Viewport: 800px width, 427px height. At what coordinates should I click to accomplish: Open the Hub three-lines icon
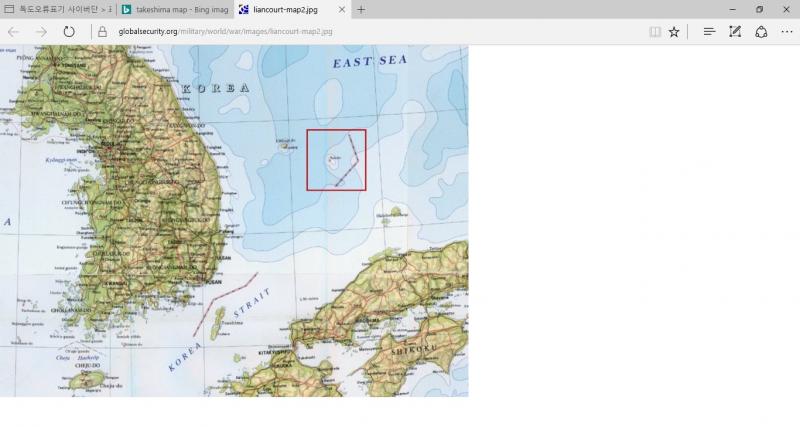click(x=709, y=32)
